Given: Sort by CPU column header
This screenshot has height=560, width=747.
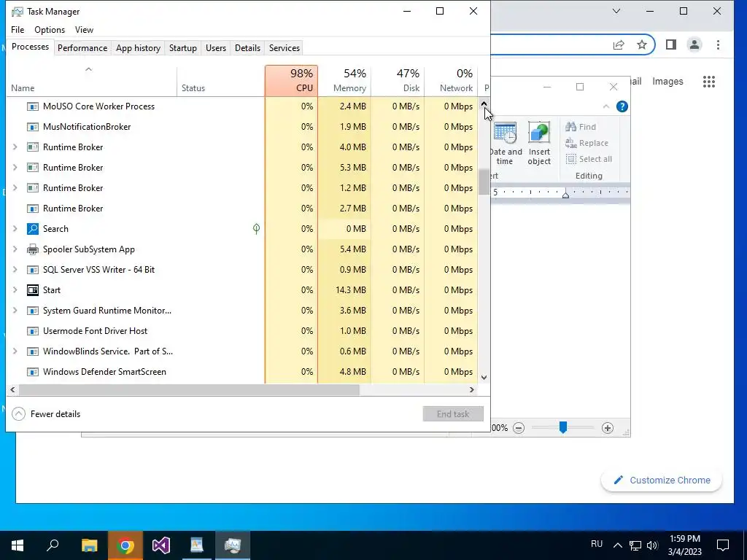Looking at the screenshot, I should [291, 80].
